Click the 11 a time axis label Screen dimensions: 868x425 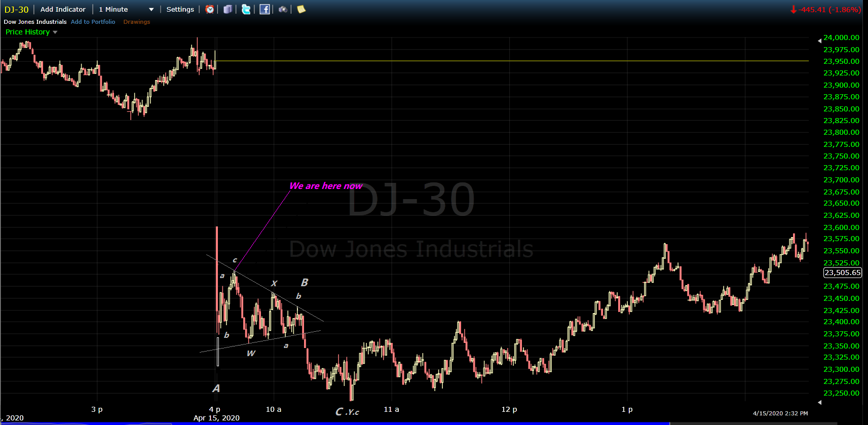391,409
